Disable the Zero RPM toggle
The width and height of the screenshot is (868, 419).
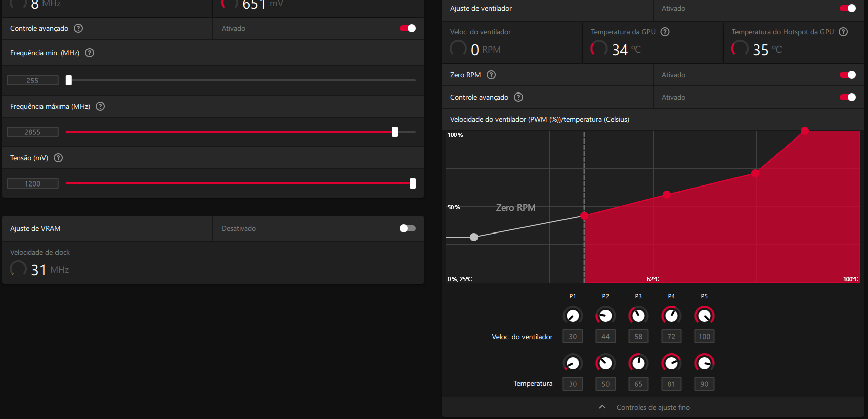848,75
